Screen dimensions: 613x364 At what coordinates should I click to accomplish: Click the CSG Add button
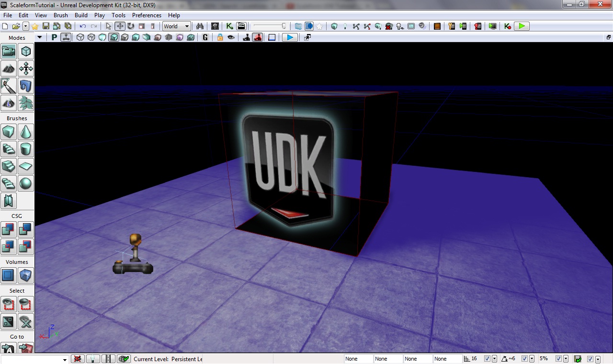[x=9, y=229]
